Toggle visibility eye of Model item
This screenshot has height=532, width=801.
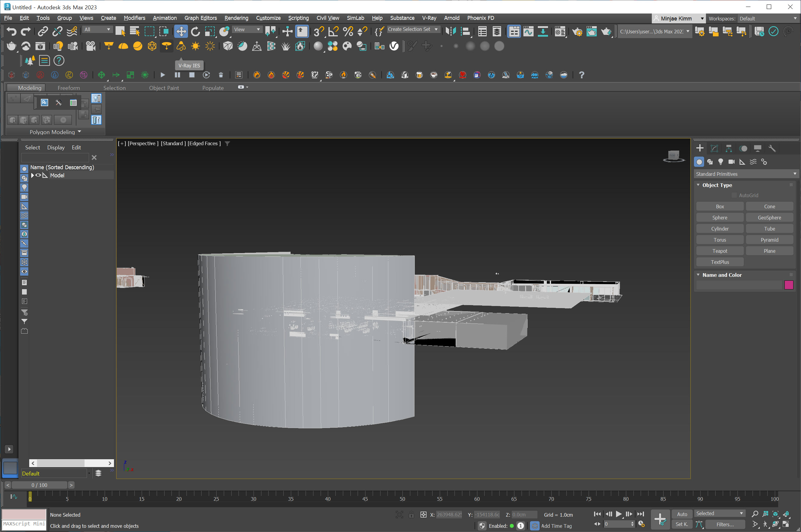[38, 176]
